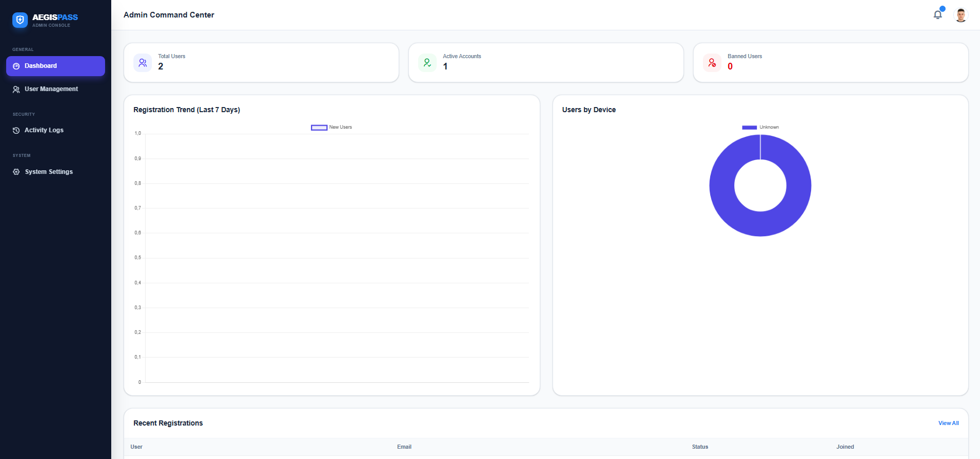Toggle the Unknown device legend item
Image resolution: width=980 pixels, height=459 pixels.
pos(760,127)
